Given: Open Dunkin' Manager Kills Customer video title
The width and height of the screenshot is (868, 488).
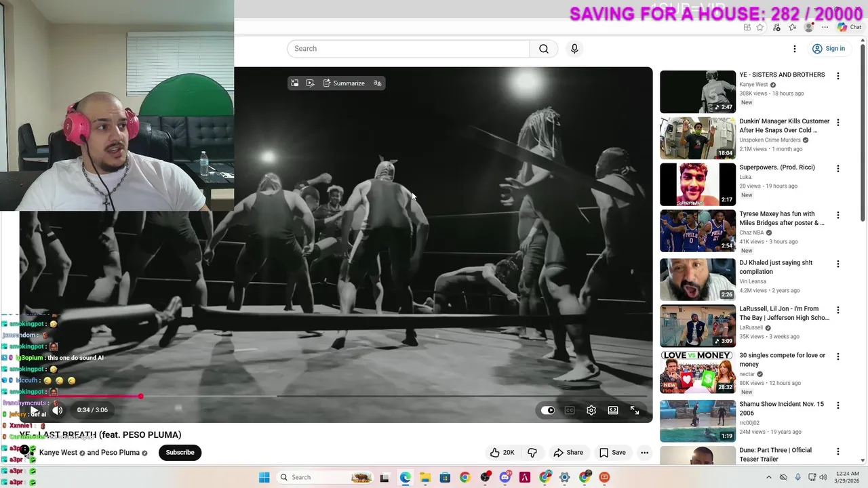Looking at the screenshot, I should tap(784, 125).
